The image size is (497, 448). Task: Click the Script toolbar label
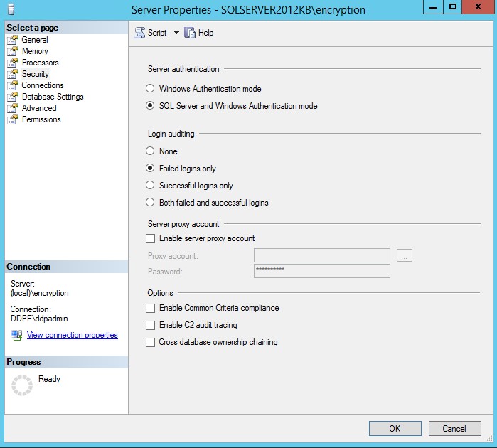point(157,33)
